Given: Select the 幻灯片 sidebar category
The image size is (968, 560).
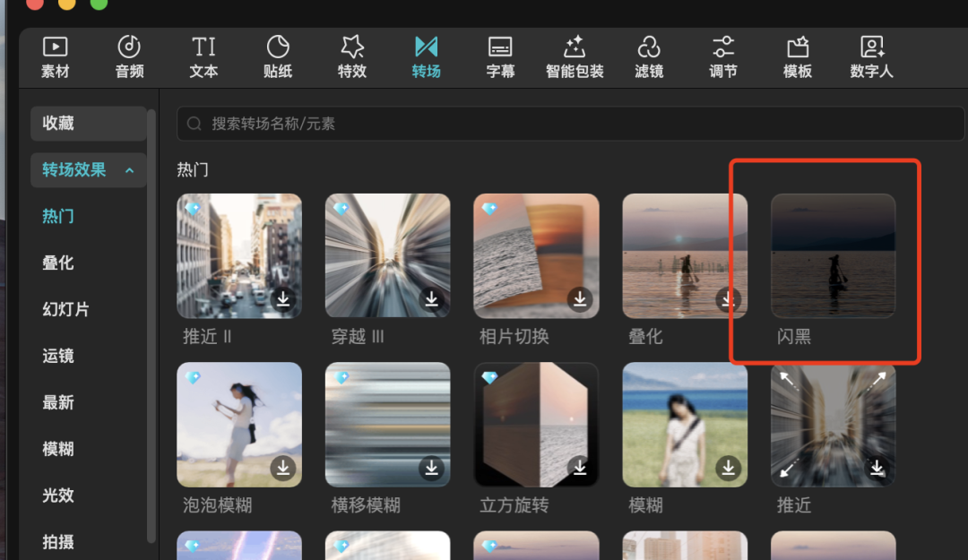Looking at the screenshot, I should [66, 309].
